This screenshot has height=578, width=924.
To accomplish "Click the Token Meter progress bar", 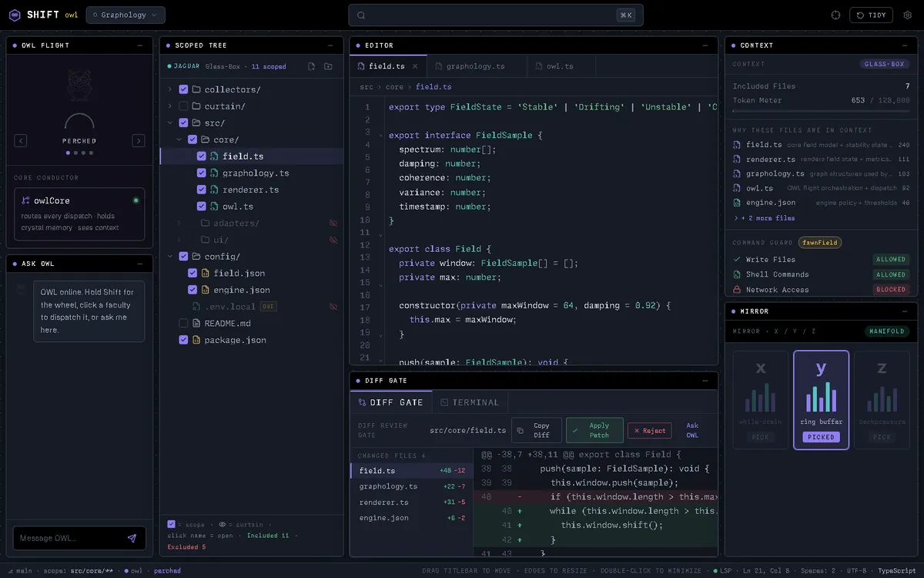I will click(821, 111).
